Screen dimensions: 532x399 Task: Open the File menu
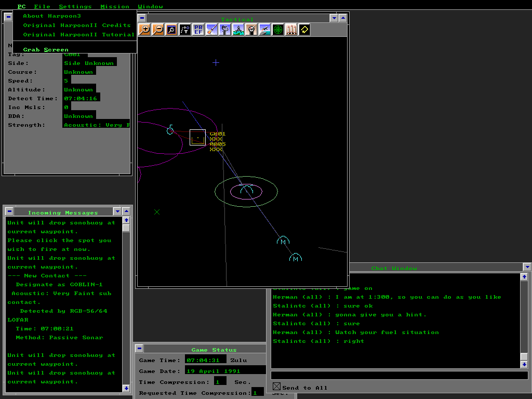[42, 6]
